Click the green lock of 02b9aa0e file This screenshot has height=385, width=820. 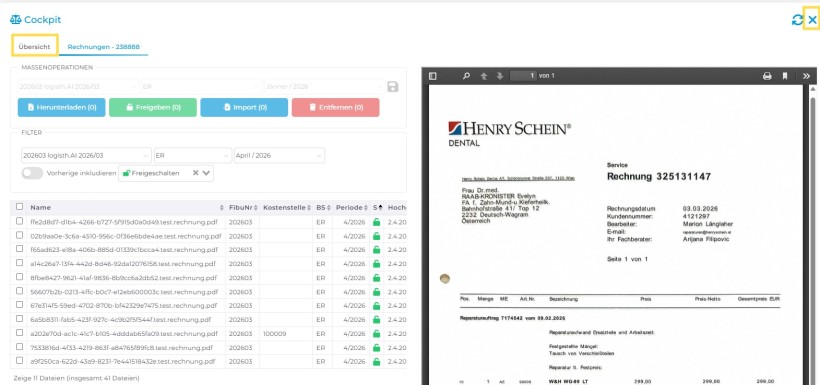pos(376,236)
